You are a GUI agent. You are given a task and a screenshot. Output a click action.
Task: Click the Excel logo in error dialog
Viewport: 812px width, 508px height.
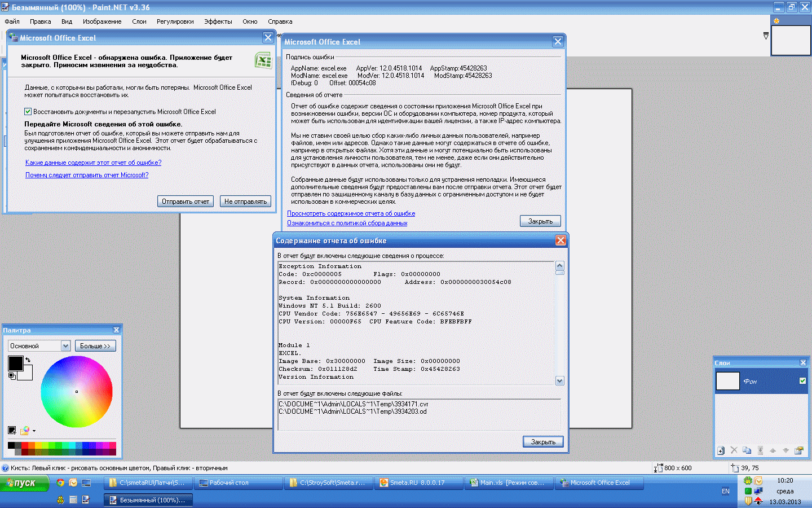263,60
